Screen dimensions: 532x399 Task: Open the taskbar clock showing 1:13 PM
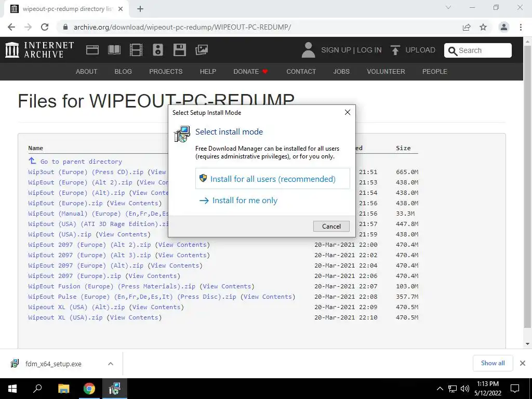point(487,389)
